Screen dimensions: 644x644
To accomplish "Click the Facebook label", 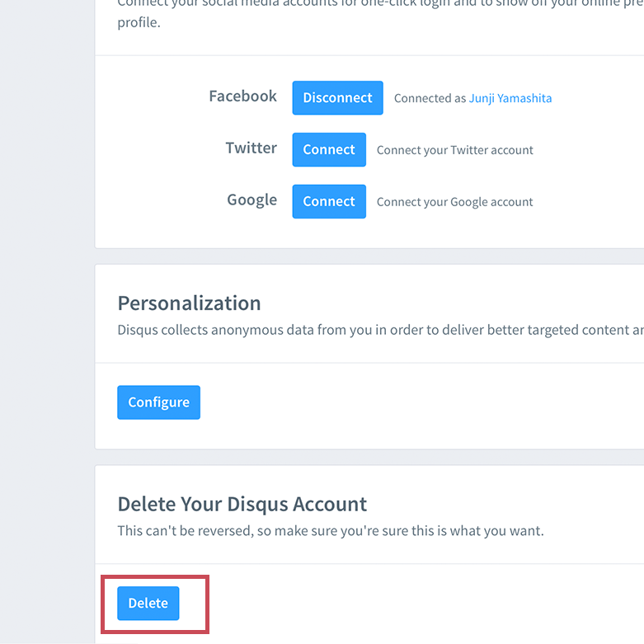I will coord(242,96).
